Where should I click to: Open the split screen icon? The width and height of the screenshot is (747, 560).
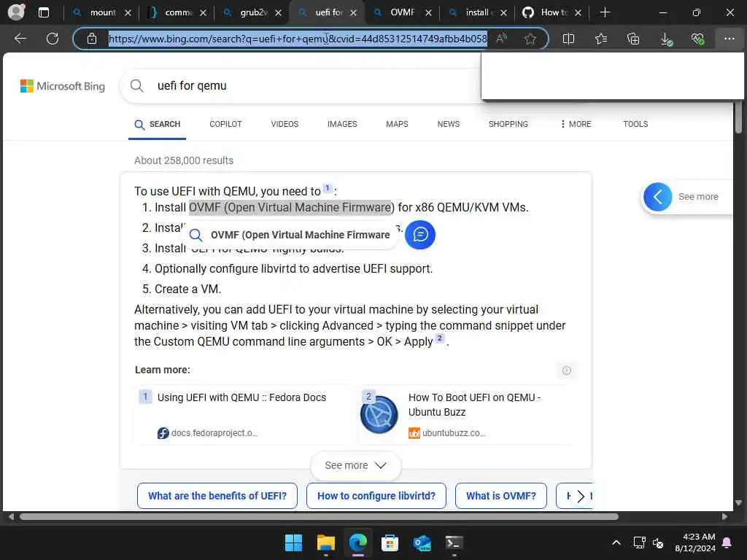(568, 39)
